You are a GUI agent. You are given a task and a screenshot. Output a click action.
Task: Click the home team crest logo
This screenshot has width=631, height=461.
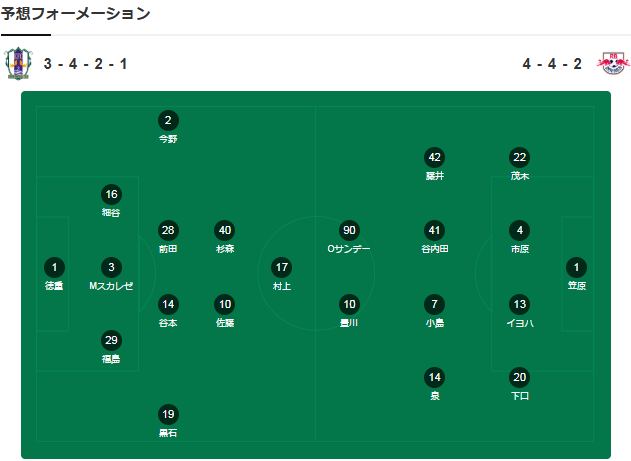click(x=18, y=64)
